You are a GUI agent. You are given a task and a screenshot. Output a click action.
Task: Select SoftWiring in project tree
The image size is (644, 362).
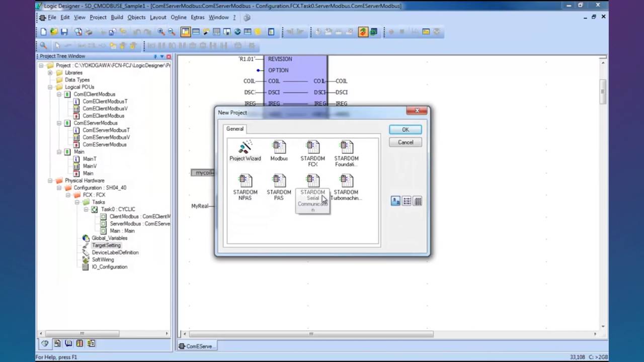pyautogui.click(x=103, y=259)
